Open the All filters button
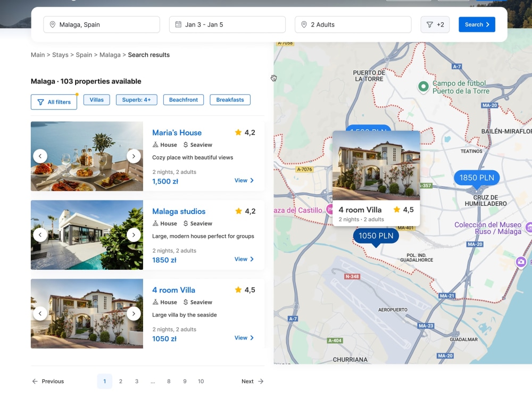The height and width of the screenshot is (399, 532). 54,102
